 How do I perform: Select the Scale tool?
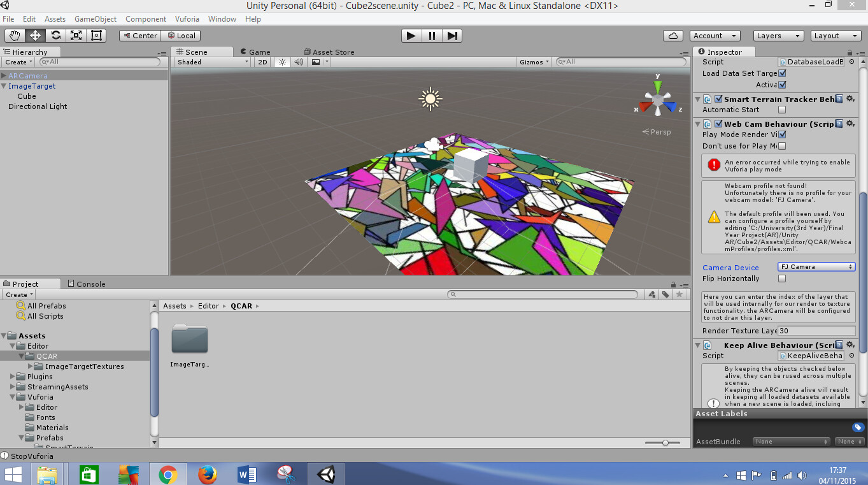[76, 36]
